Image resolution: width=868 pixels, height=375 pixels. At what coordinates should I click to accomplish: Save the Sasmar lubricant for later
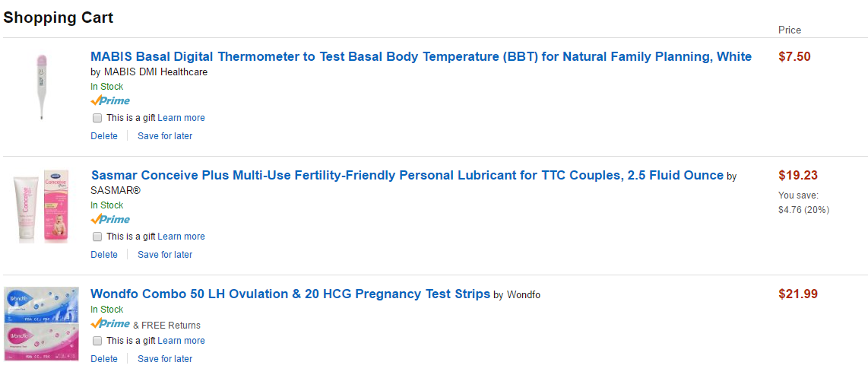165,255
